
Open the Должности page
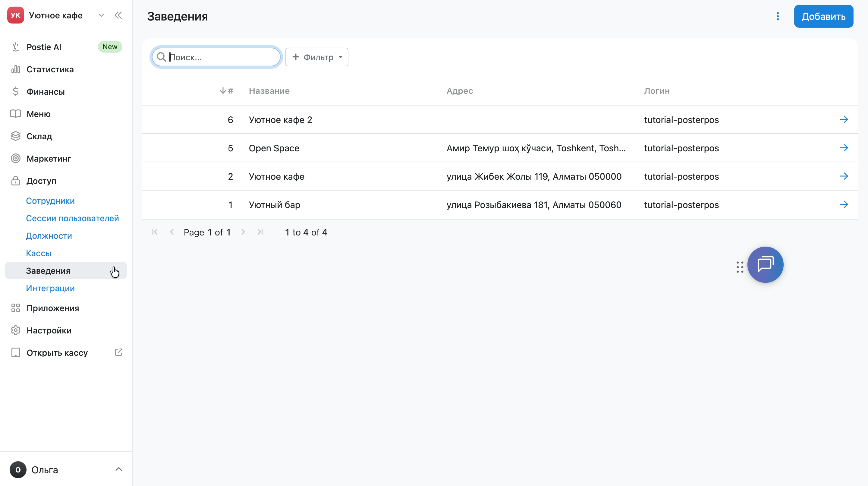pos(49,235)
